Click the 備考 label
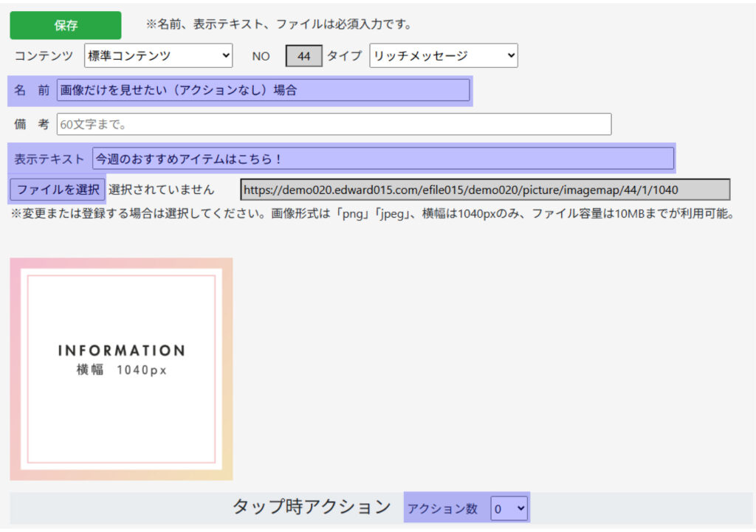756x532 pixels. (x=32, y=124)
